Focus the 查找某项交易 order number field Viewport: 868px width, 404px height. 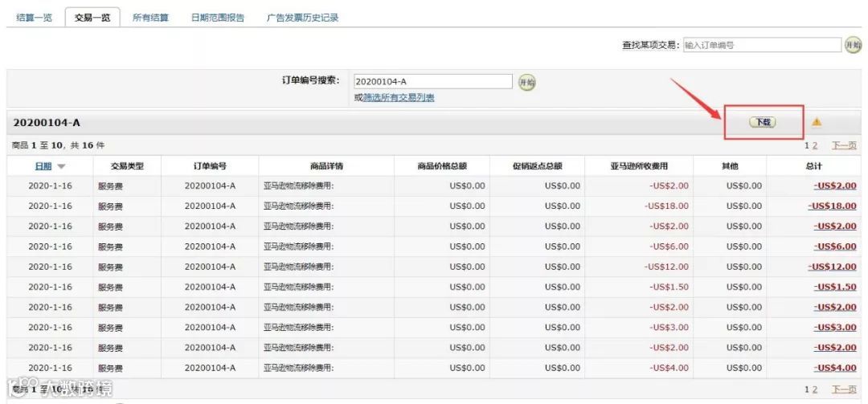pyautogui.click(x=762, y=45)
